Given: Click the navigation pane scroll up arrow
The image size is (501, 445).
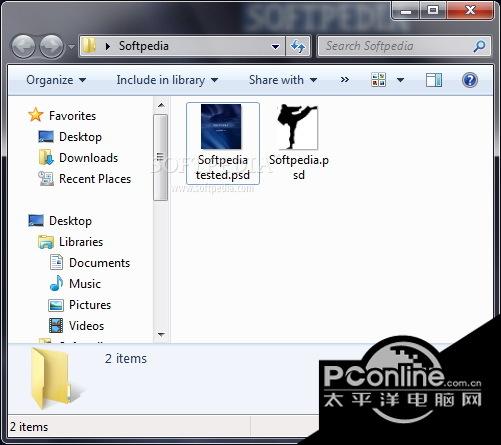Looking at the screenshot, I should click(x=161, y=105).
